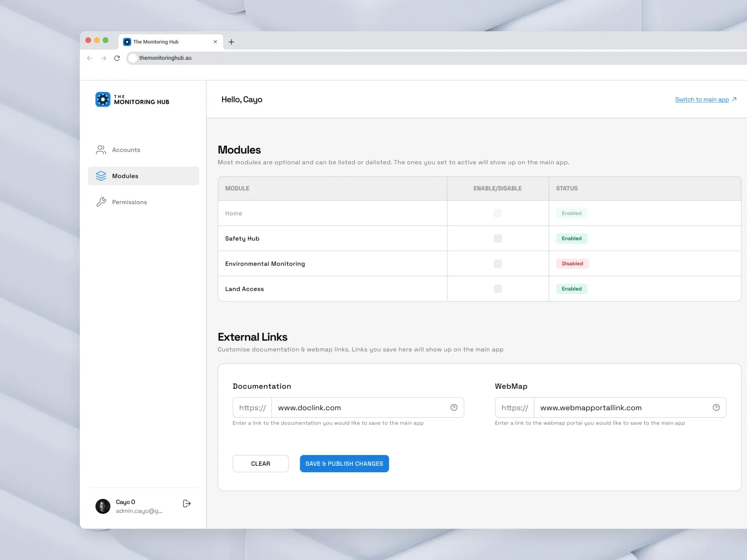Toggle the Home module checkbox
The width and height of the screenshot is (747, 560).
pos(498,213)
